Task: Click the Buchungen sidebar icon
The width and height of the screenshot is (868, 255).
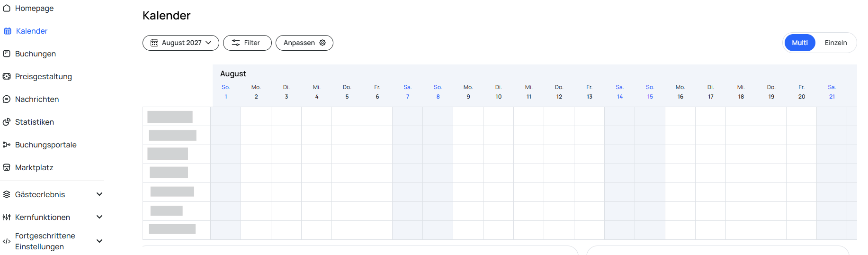Action: pyautogui.click(x=7, y=54)
